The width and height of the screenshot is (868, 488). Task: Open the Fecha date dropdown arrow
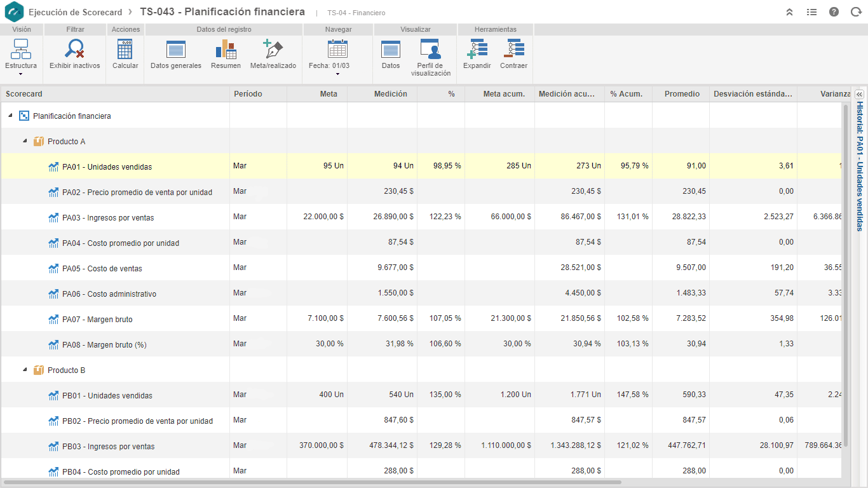click(x=337, y=74)
